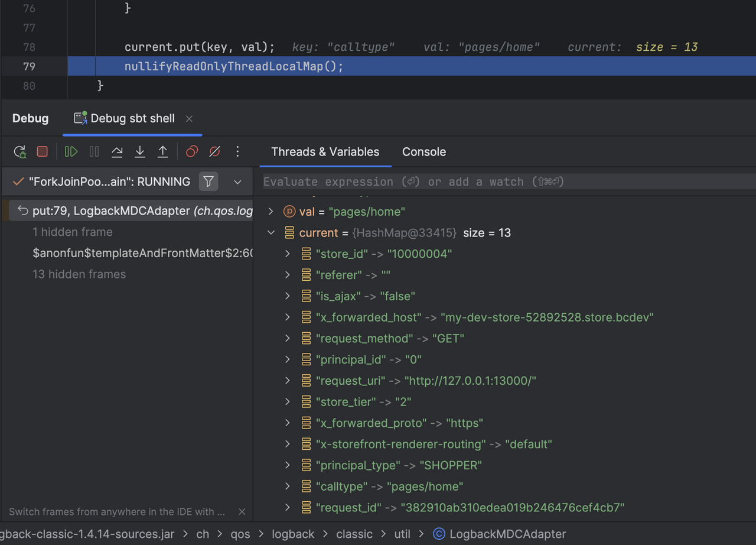Click the parameter icon beside val

point(289,211)
